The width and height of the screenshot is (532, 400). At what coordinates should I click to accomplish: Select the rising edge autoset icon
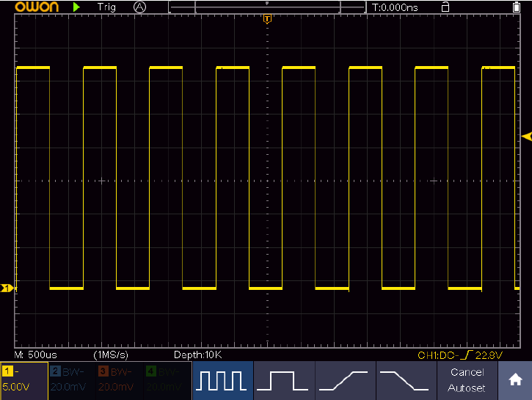345,380
